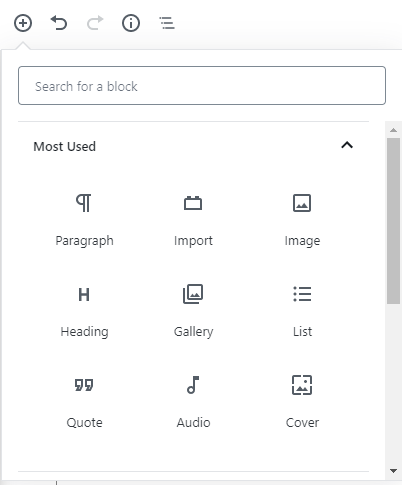Insert a Paragraph block

coord(84,220)
